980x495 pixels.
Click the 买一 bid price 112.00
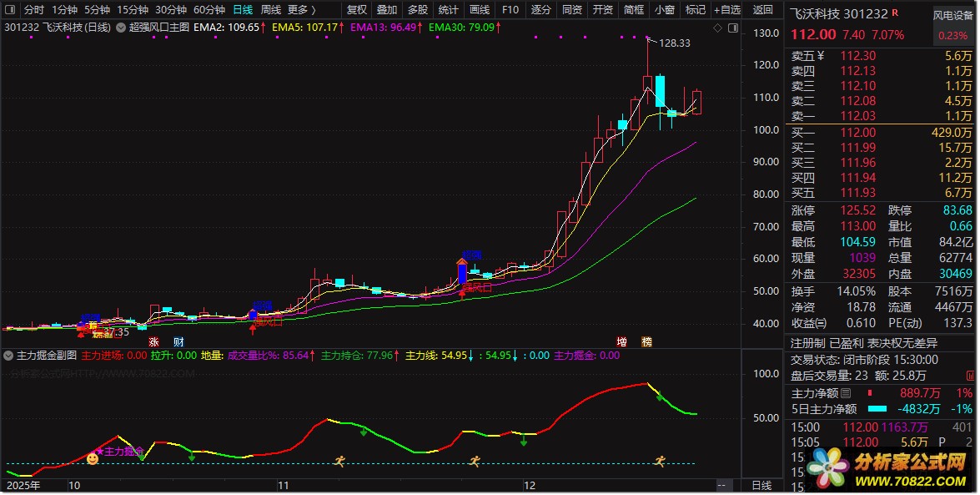[x=857, y=133]
